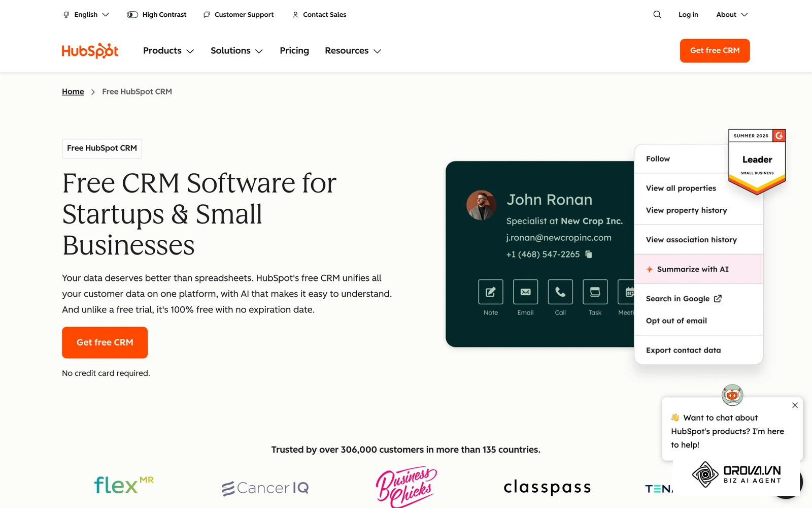Click Get free CRM in header
The width and height of the screenshot is (812, 508).
[x=715, y=51]
